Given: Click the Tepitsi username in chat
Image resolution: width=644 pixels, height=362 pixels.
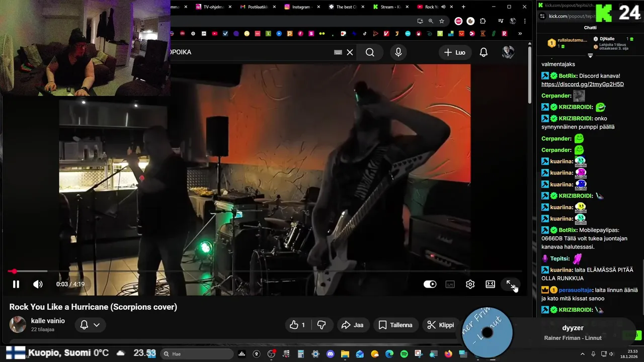Looking at the screenshot, I should click(560, 258).
